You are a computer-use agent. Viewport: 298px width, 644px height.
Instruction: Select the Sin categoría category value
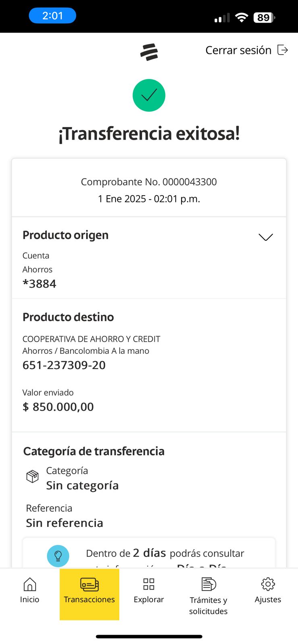point(83,485)
